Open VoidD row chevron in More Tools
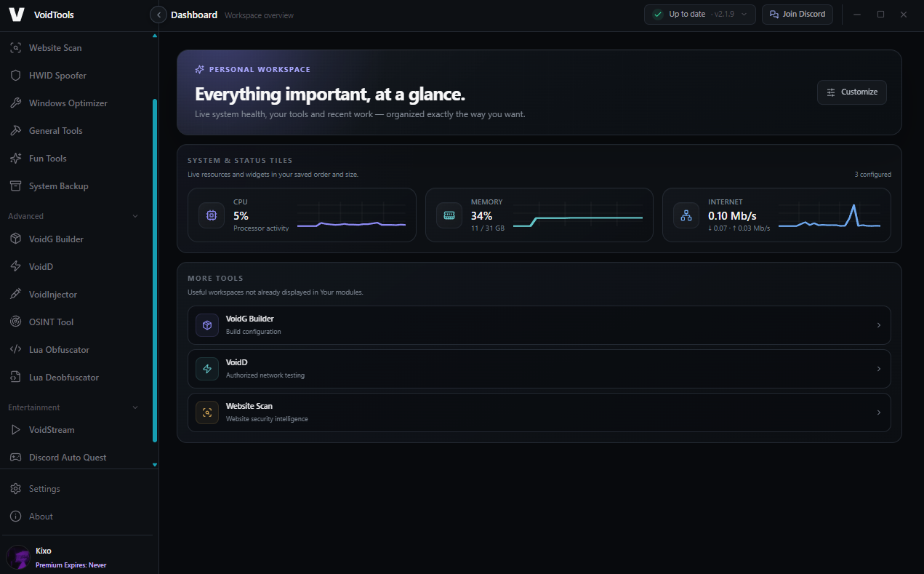The width and height of the screenshot is (924, 574). 879,369
